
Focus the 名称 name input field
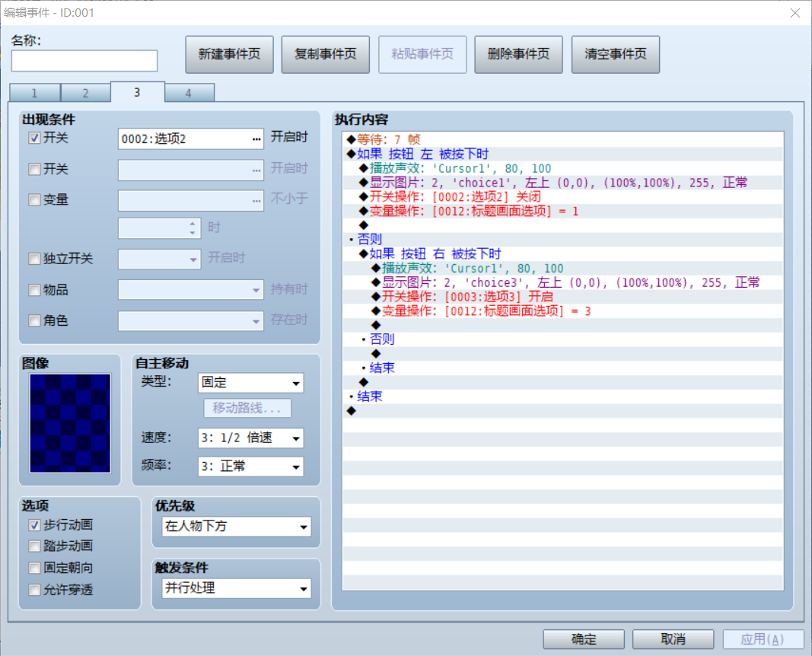pos(84,61)
